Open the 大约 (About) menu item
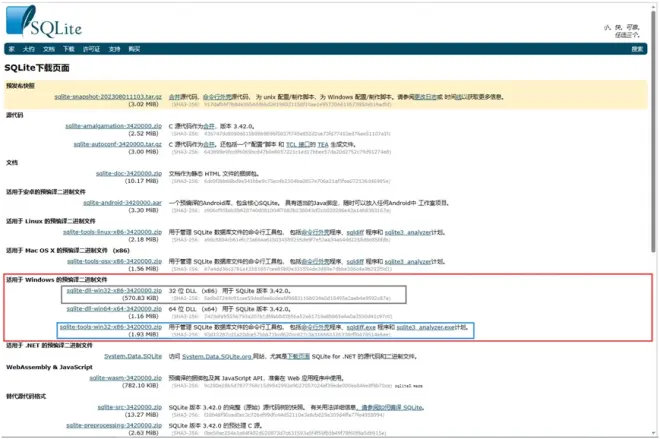The image size is (660, 439). 29,49
